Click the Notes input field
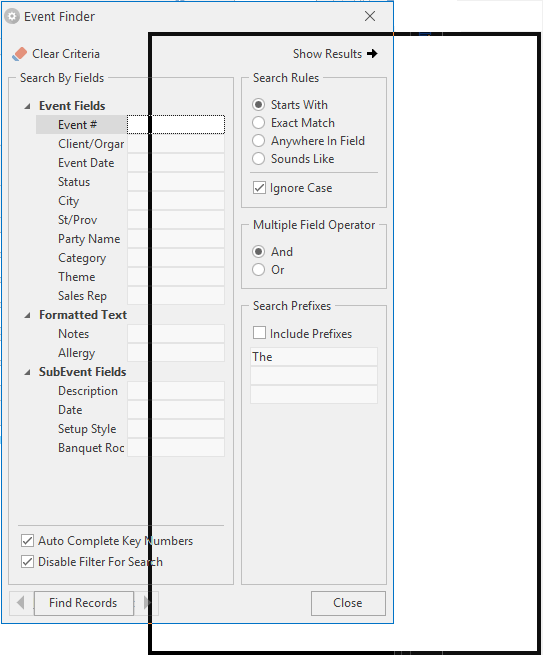Screen dimensions: 543x655 pyautogui.click(x=176, y=334)
